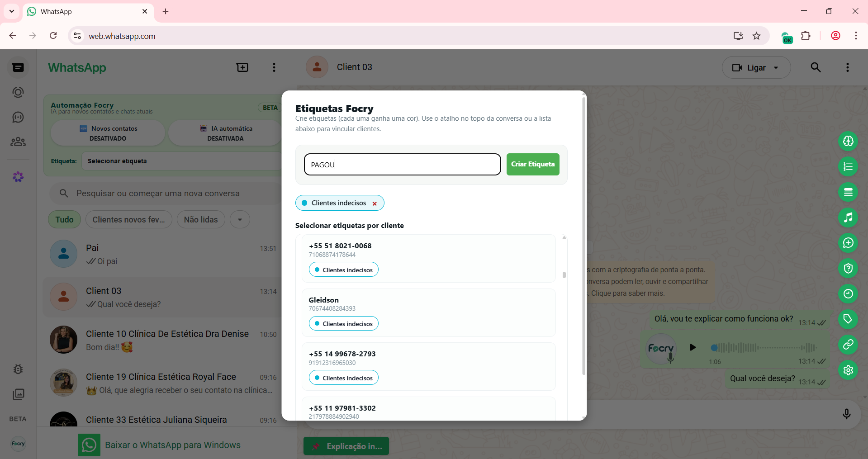Switch to the 'Não lidas' filter tab
Image resolution: width=868 pixels, height=459 pixels.
(200, 219)
